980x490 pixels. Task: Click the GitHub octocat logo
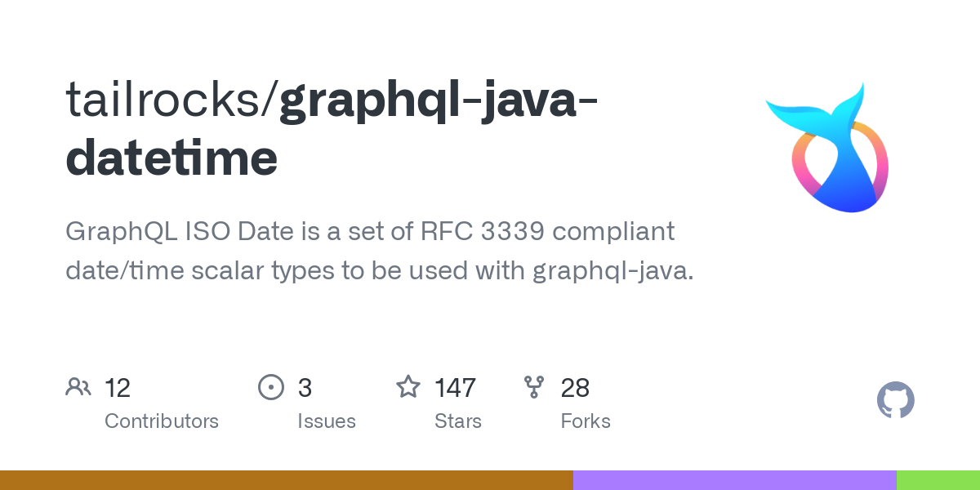(x=895, y=400)
